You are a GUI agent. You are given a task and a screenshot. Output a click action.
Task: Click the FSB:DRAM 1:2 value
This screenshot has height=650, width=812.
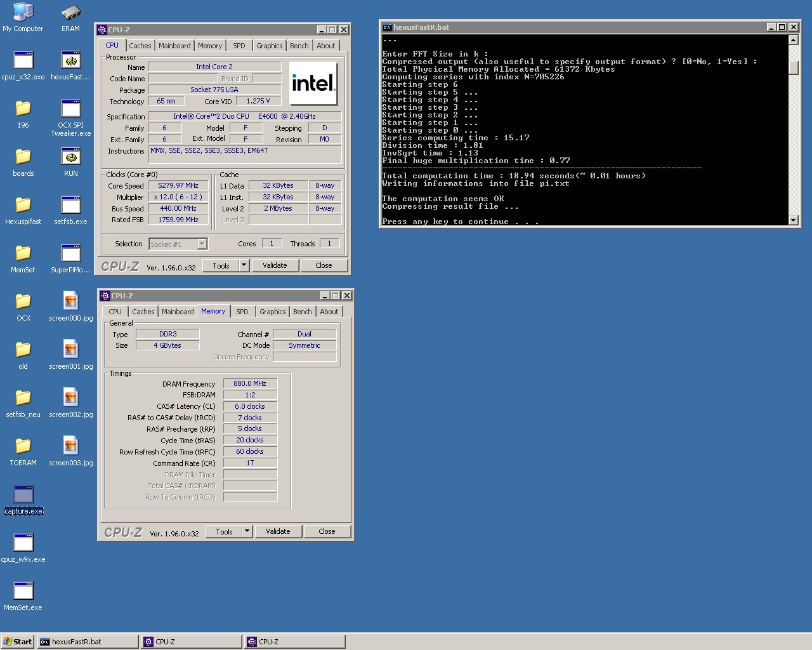point(250,395)
